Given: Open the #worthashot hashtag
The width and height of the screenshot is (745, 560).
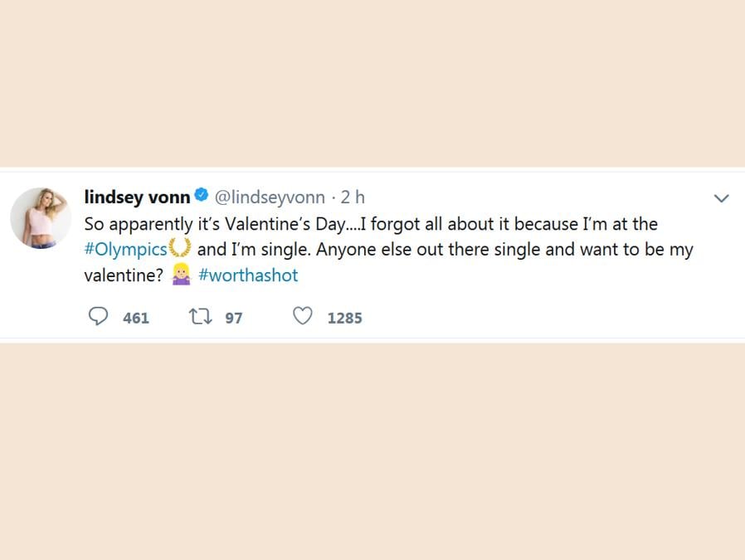Looking at the screenshot, I should [x=248, y=275].
